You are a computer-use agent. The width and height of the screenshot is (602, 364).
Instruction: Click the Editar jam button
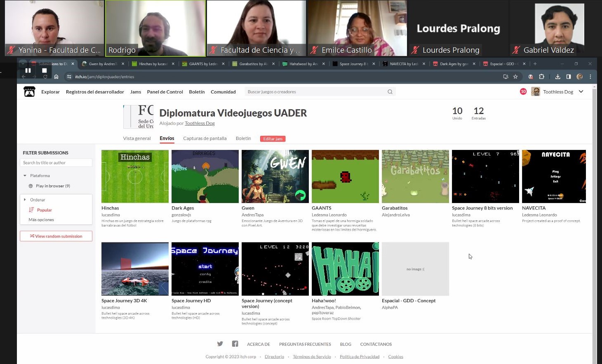pyautogui.click(x=273, y=139)
